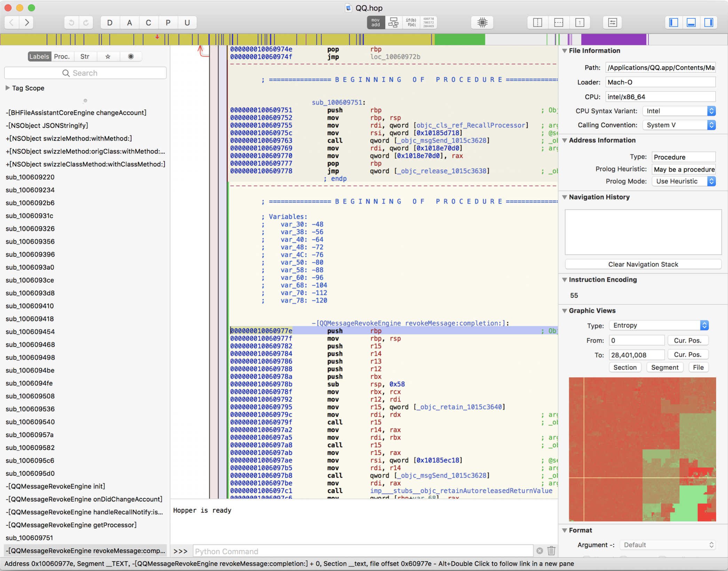Click Clear Navigation Stack button
728x571 pixels.
click(x=643, y=264)
